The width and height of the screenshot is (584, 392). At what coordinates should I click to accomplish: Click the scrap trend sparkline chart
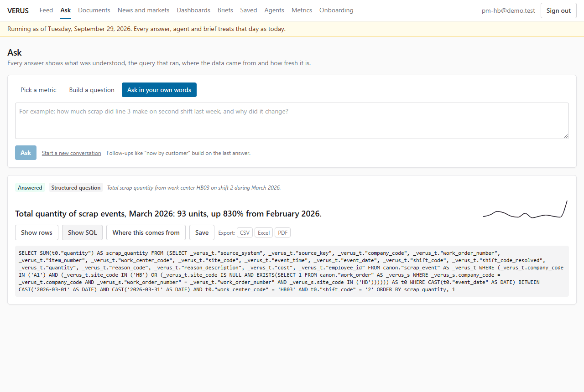click(x=525, y=209)
